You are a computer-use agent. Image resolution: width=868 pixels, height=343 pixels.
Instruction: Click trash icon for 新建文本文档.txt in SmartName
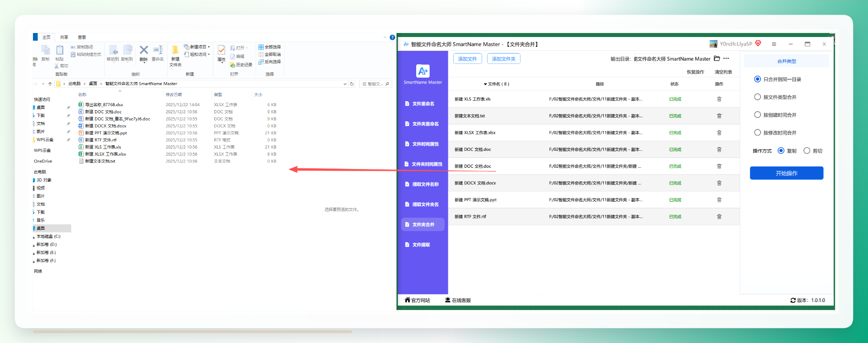[719, 116]
